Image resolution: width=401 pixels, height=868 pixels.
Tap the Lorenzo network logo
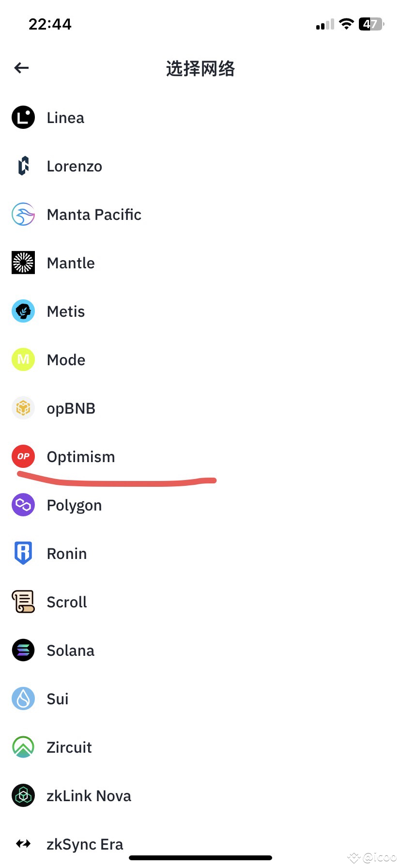click(23, 166)
